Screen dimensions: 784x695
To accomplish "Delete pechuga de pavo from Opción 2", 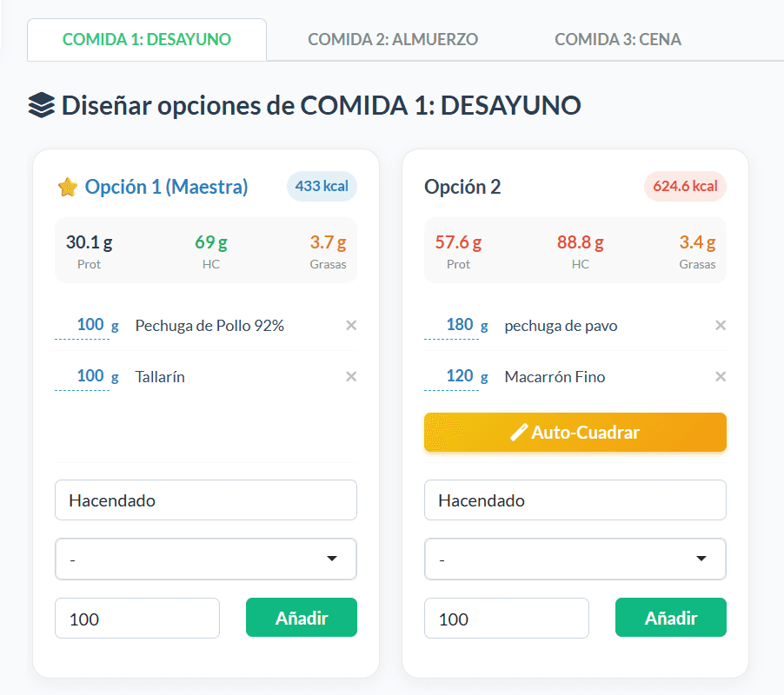I will (x=720, y=325).
